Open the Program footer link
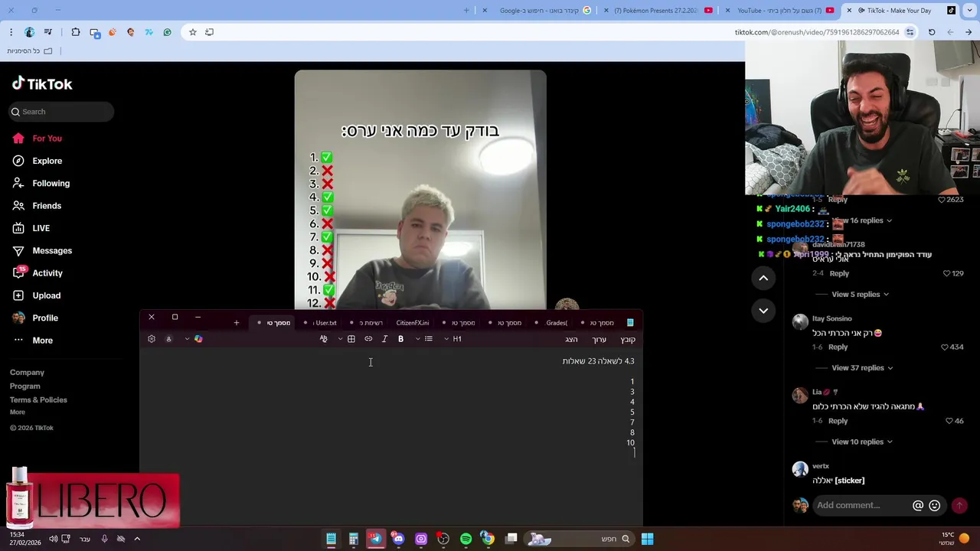The height and width of the screenshot is (551, 980). tap(25, 386)
